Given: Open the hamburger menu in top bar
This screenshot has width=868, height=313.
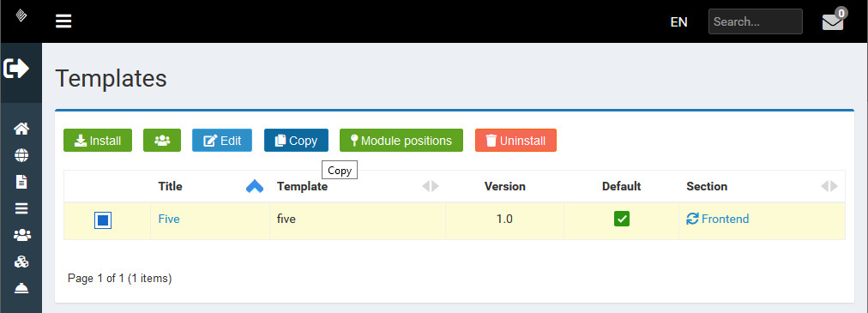Looking at the screenshot, I should (63, 21).
